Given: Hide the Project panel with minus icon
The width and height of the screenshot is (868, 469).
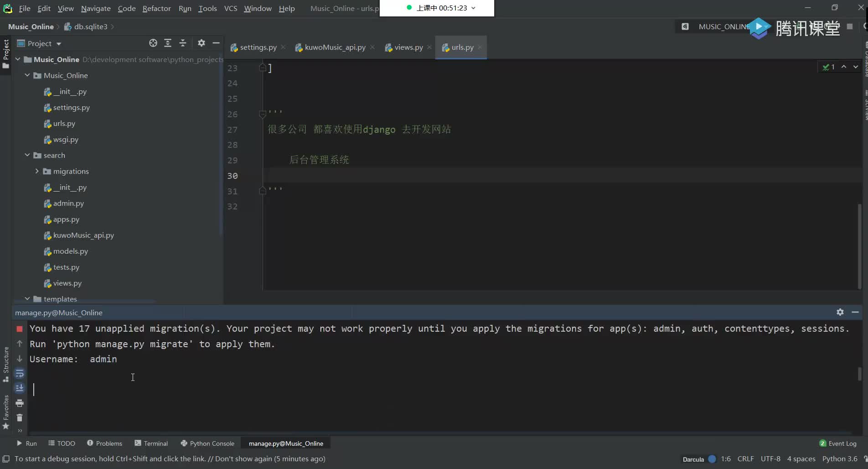Looking at the screenshot, I should click(216, 43).
